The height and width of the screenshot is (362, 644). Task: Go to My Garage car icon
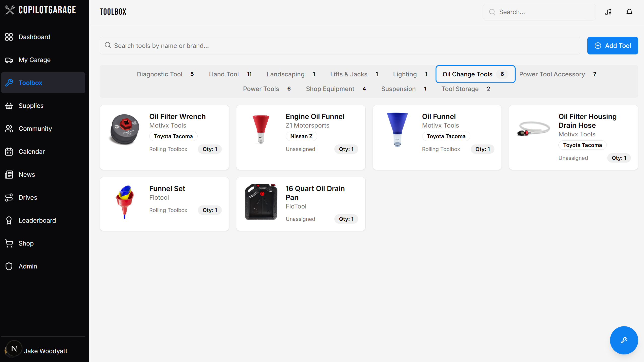9,60
